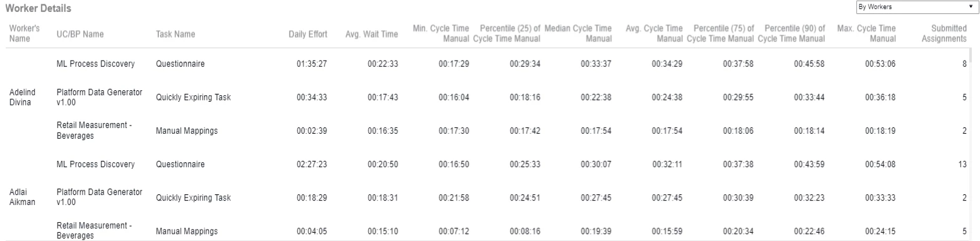Click the Avg. Wait Time header
This screenshot has height=241, width=980.
point(371,34)
